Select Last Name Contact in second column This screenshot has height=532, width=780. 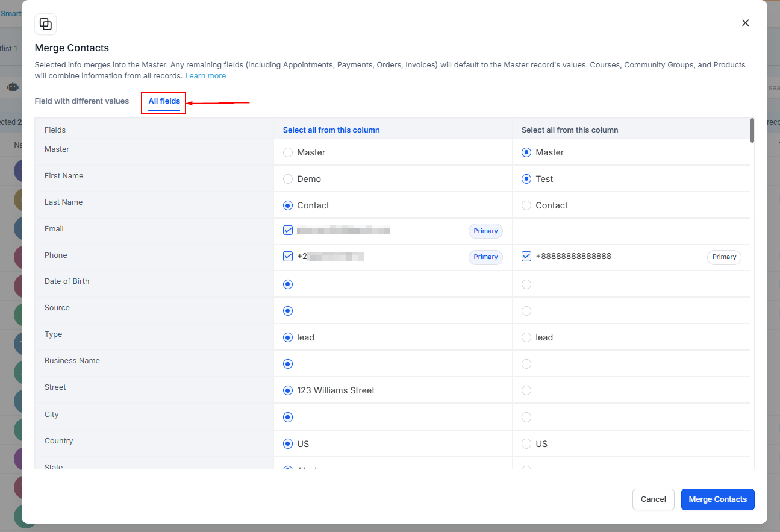526,205
